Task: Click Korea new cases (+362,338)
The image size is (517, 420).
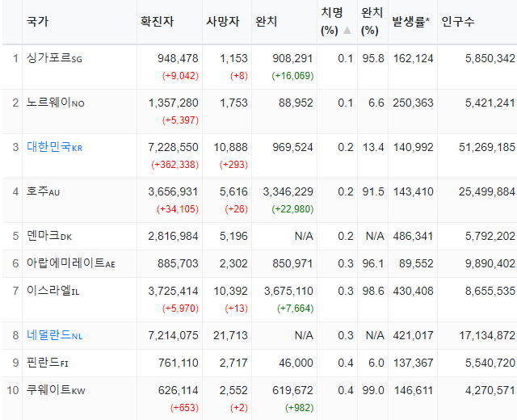Action: [174, 165]
